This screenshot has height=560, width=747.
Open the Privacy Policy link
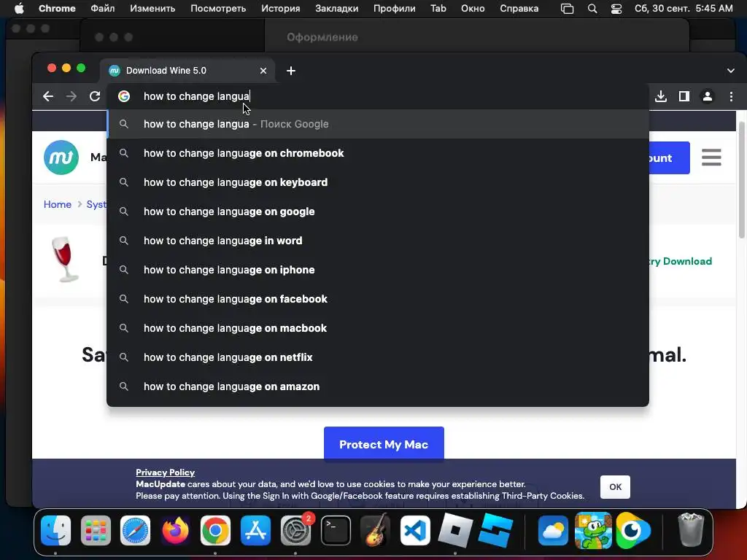pos(166,472)
